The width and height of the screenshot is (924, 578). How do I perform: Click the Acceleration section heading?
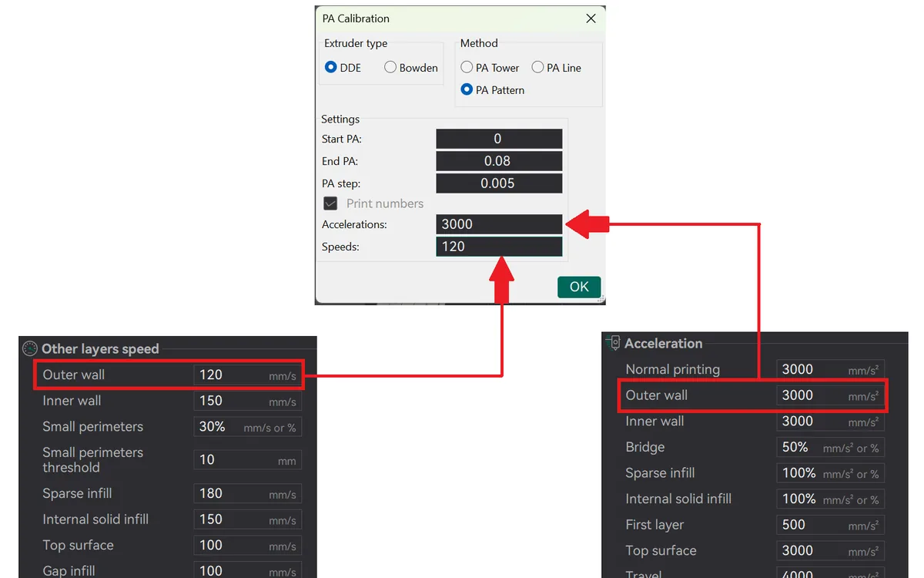point(664,344)
